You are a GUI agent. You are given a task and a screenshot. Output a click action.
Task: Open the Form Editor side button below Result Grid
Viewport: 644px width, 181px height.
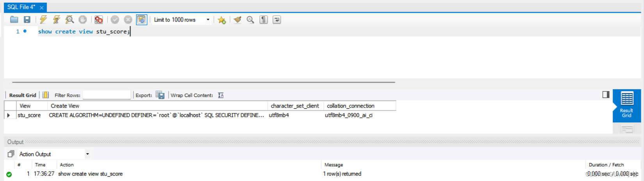point(627,129)
